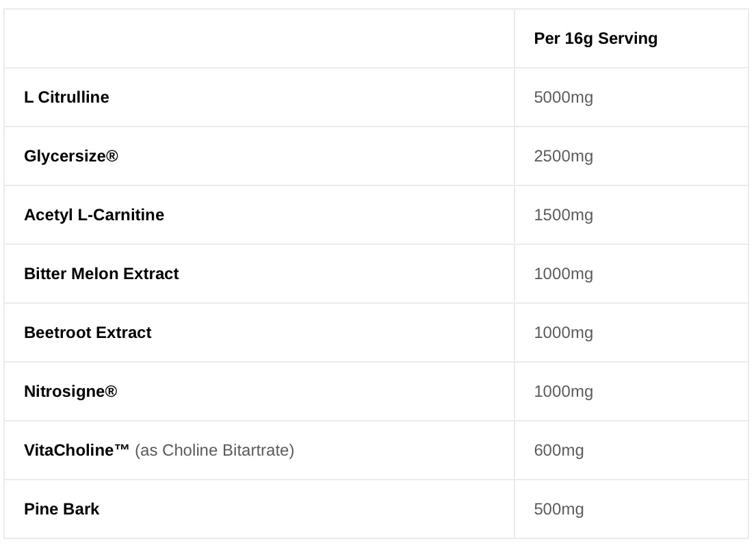Click the 1000mg value beside Beetroot Extract
Screen dimensions: 756x548
point(563,332)
